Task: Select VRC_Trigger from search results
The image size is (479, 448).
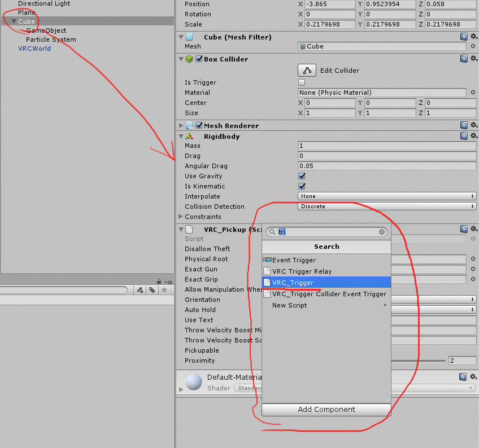Action: point(326,282)
